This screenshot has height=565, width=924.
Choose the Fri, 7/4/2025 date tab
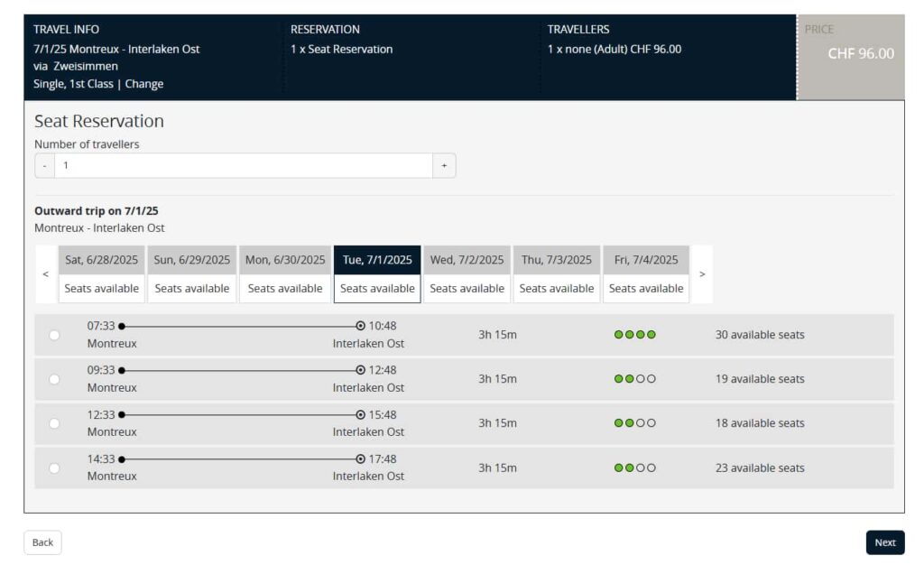tap(646, 274)
